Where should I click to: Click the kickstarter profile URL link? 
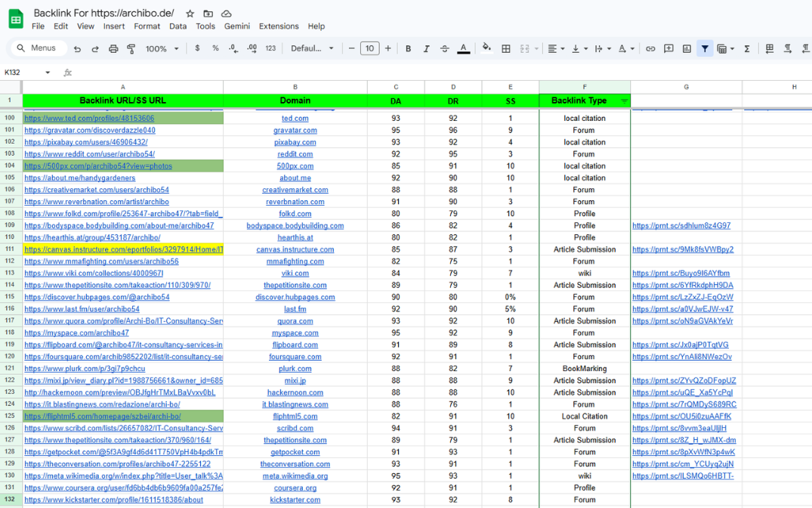113,500
